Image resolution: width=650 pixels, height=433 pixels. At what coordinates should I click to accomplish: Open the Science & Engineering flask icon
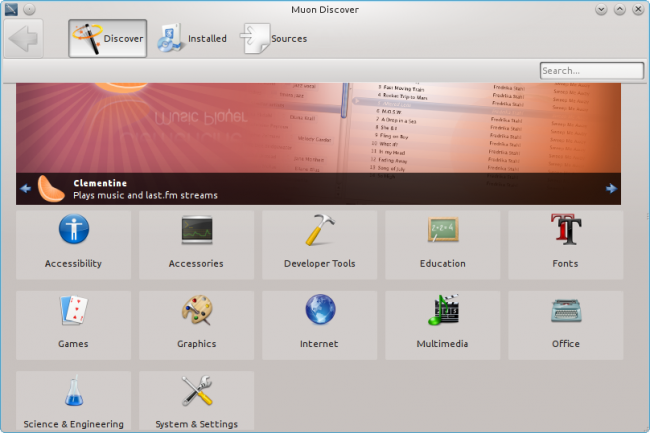(74, 390)
